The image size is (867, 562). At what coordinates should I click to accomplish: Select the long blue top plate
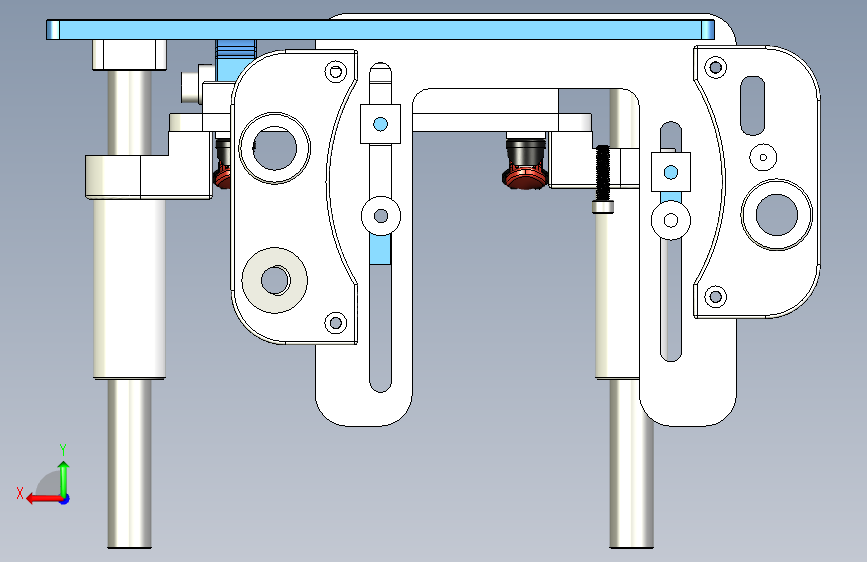[x=380, y=29]
